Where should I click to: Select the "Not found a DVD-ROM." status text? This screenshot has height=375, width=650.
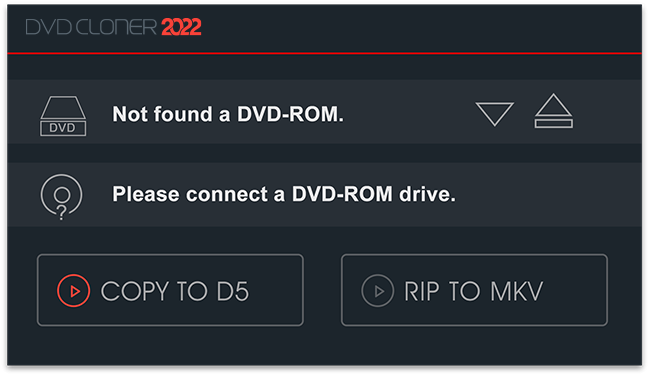[x=228, y=114]
